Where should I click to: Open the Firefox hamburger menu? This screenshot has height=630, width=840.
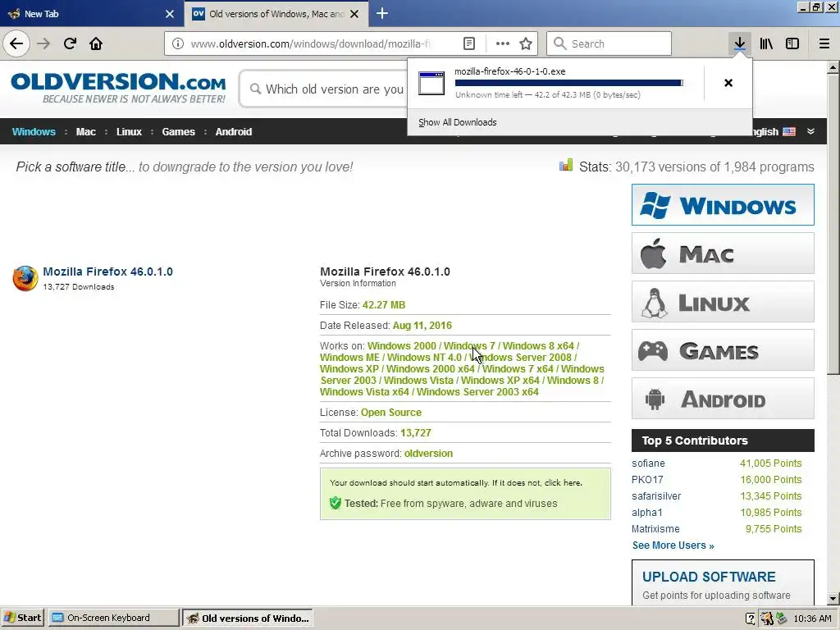(x=824, y=43)
